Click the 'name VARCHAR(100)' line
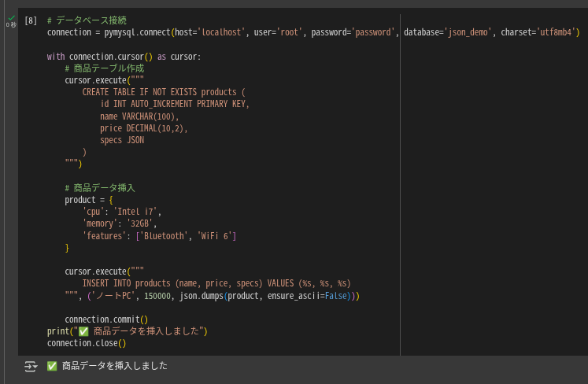 click(139, 116)
